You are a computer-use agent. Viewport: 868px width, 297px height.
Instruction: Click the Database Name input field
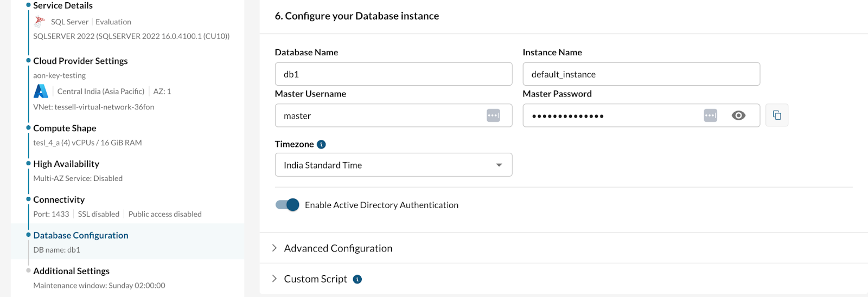tap(393, 74)
